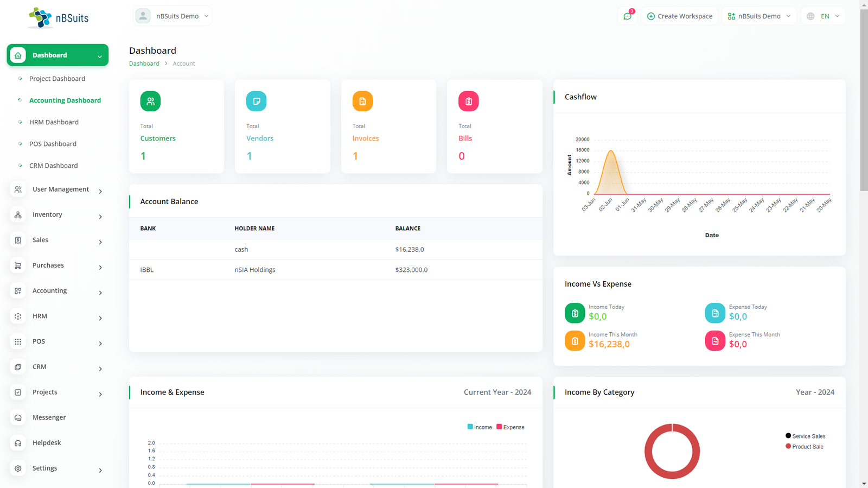Toggle the Income series in chart legend

coord(480,427)
